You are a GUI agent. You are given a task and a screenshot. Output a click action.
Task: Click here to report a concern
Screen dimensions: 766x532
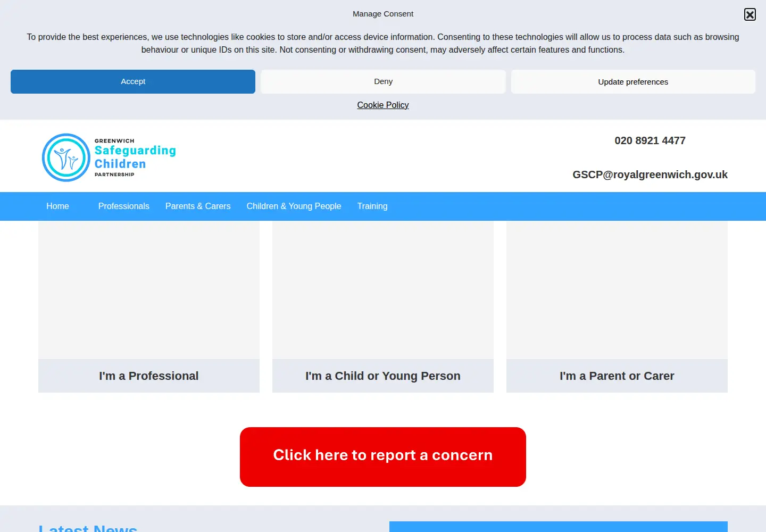coord(383,456)
